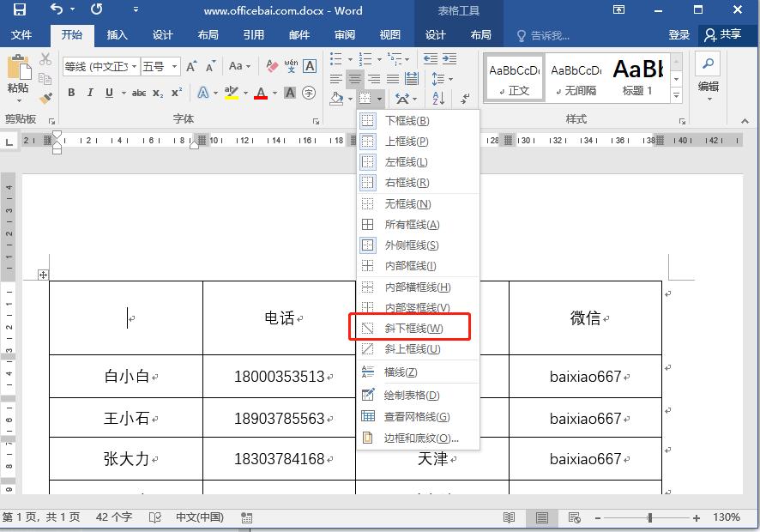The height and width of the screenshot is (532, 760).
Task: Click the text highlight color icon
Action: pos(232,92)
